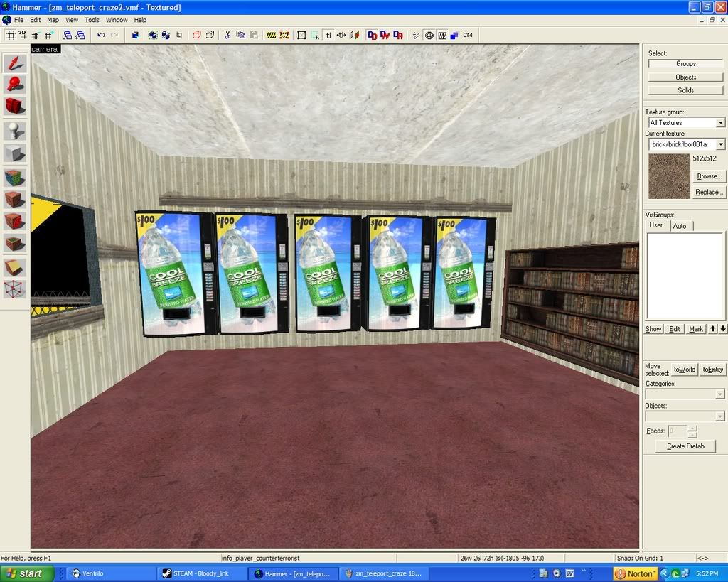Click the Browse... texture button
The image size is (728, 582).
(709, 176)
